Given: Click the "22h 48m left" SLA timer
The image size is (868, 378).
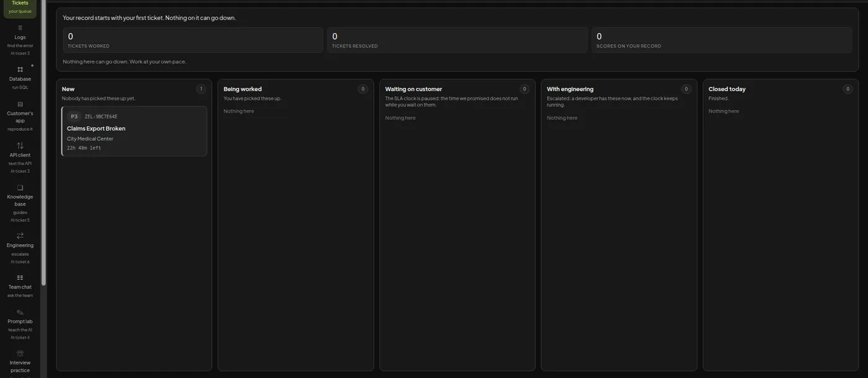Looking at the screenshot, I should click(84, 148).
